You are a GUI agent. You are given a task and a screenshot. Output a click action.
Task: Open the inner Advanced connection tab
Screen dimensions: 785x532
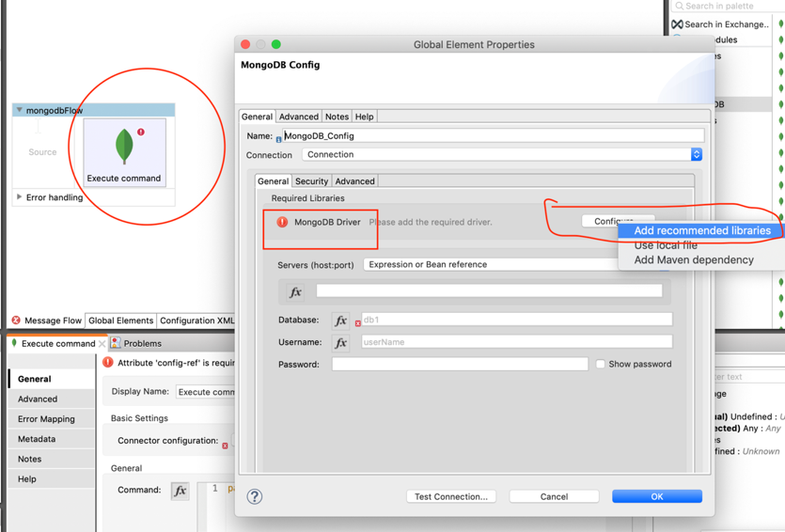pos(354,180)
